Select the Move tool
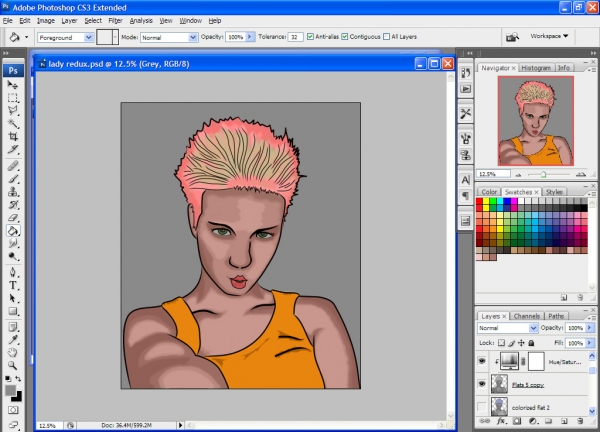 [13, 84]
